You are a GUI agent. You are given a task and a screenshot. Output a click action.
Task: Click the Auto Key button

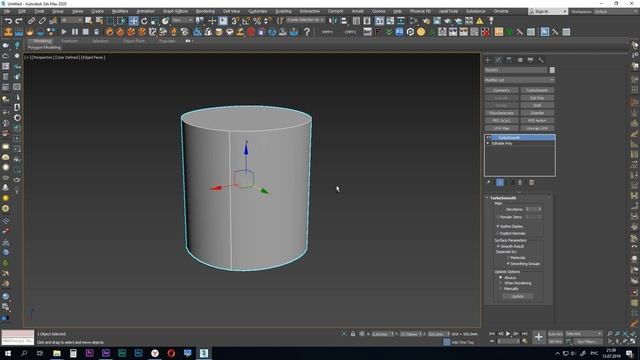[555, 334]
